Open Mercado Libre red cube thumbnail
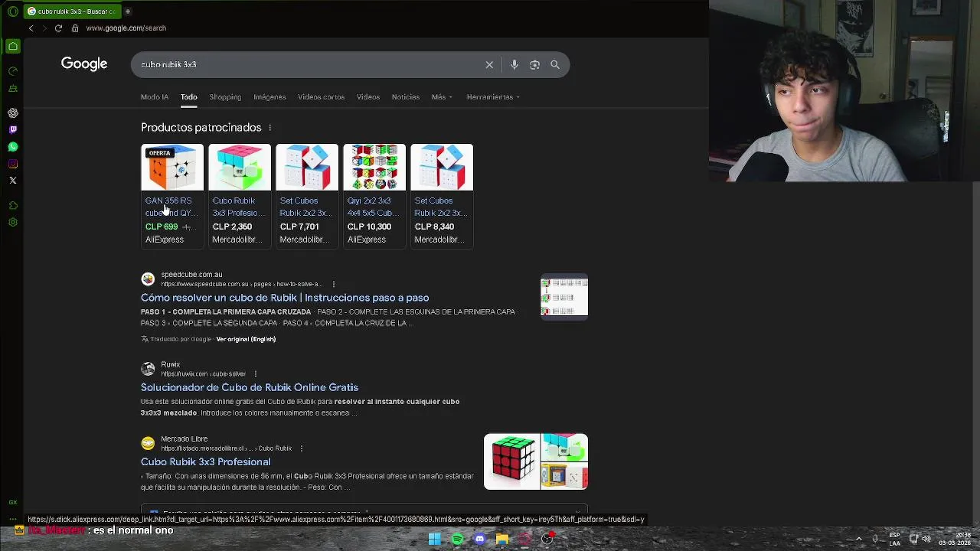 [512, 461]
